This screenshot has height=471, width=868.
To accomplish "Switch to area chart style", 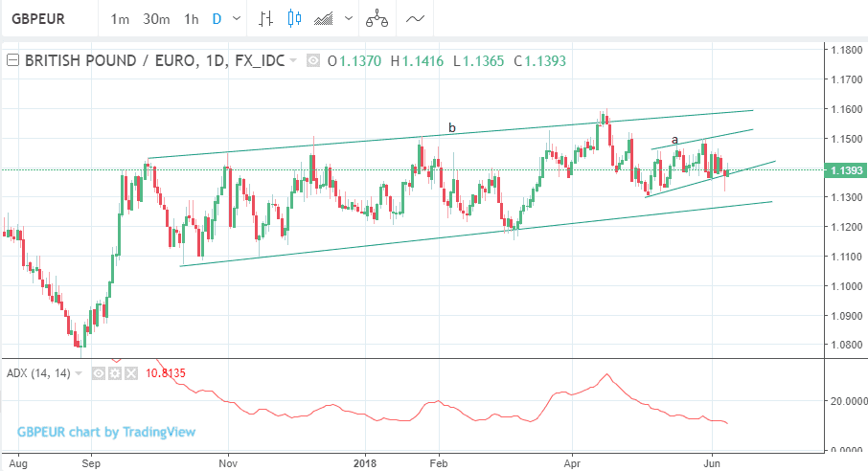I will pos(324,19).
